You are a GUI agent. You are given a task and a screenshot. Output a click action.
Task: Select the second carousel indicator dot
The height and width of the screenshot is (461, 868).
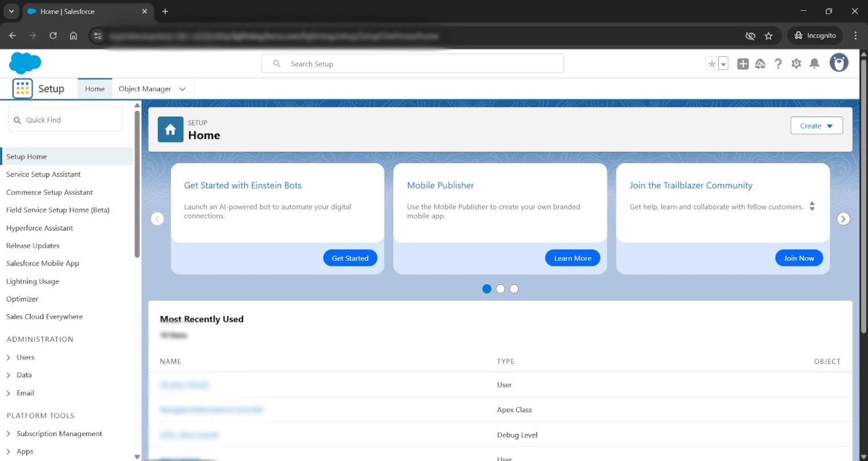pyautogui.click(x=500, y=289)
